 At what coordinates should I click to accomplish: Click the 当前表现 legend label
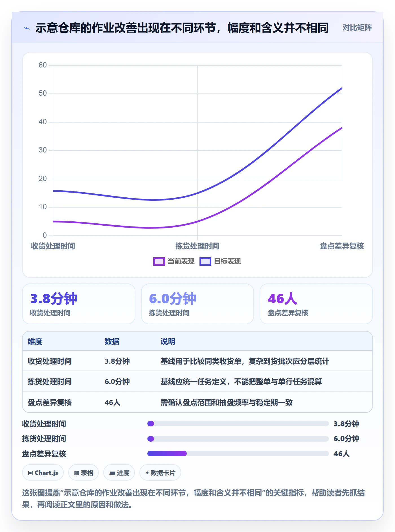click(x=181, y=261)
